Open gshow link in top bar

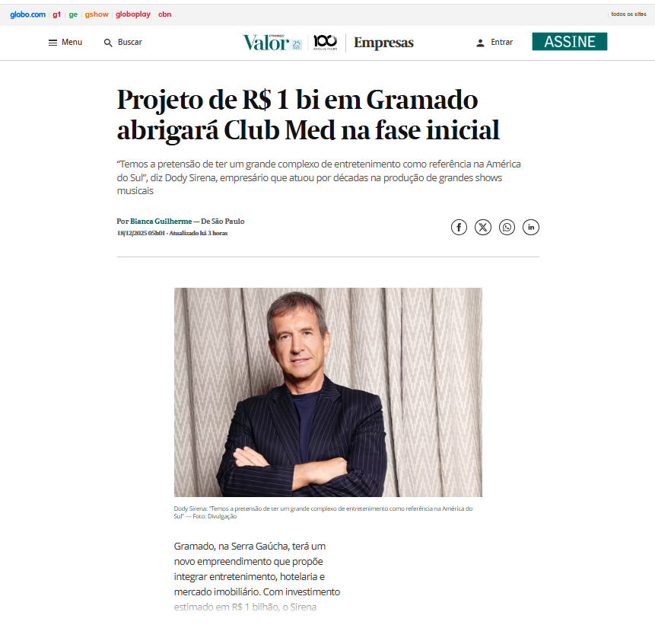(x=97, y=14)
